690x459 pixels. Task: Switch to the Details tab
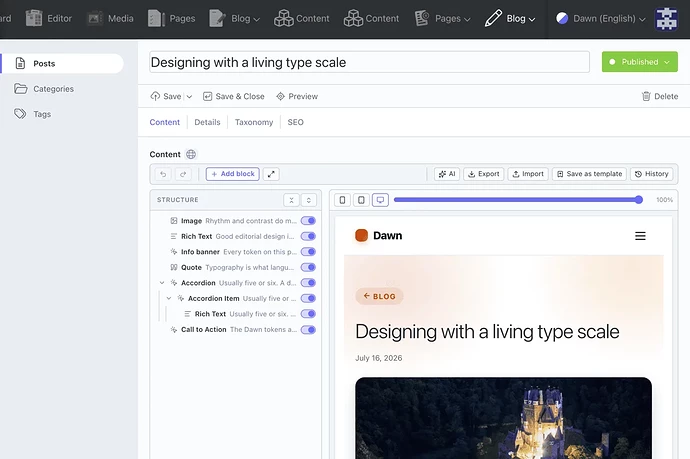point(207,122)
